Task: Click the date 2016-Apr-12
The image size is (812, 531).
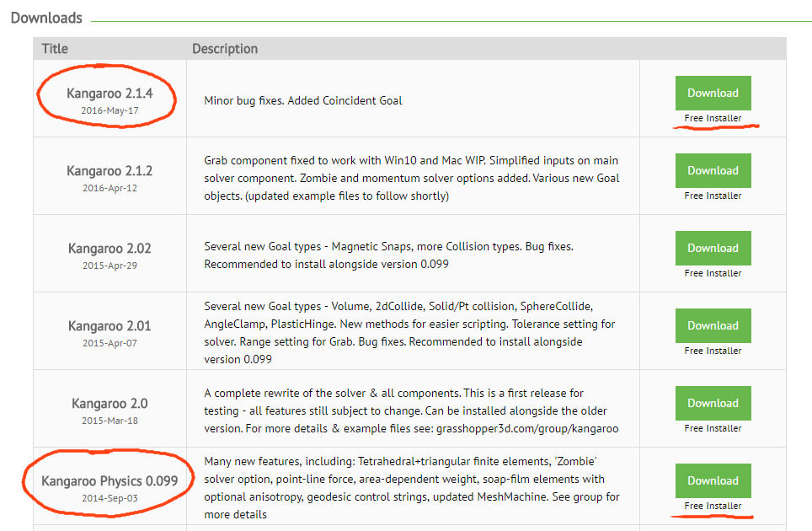Action: pyautogui.click(x=110, y=188)
